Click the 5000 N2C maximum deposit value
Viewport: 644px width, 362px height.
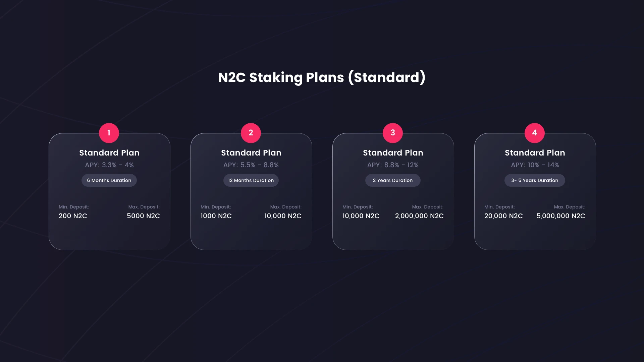click(x=143, y=216)
